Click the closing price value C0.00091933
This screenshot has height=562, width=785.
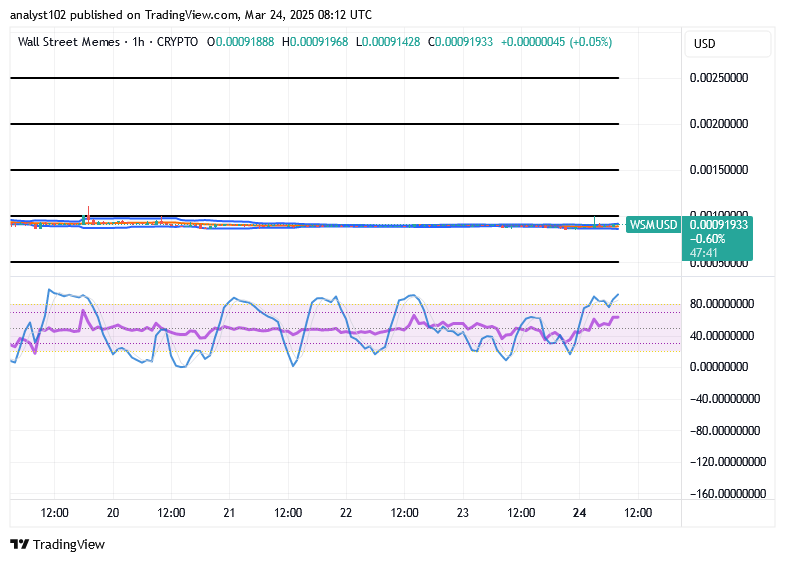[x=461, y=42]
